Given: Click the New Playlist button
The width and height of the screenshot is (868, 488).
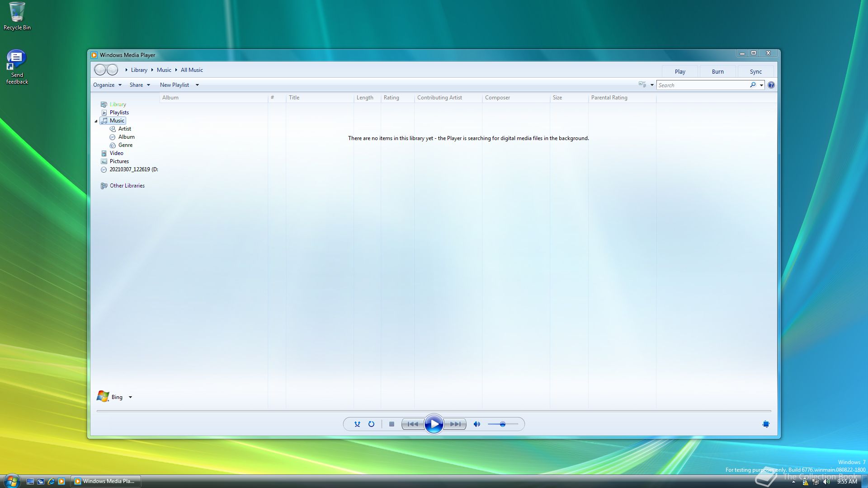Looking at the screenshot, I should [x=175, y=85].
